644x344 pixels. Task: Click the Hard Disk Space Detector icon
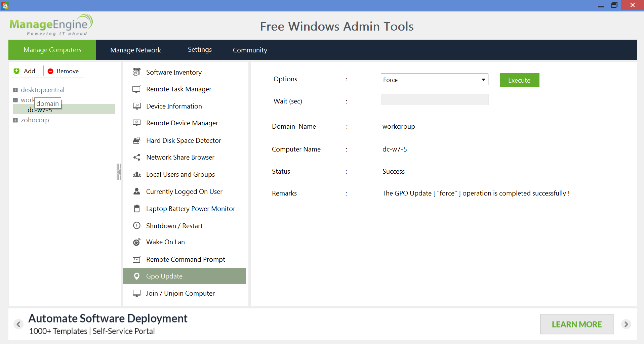[x=136, y=140]
